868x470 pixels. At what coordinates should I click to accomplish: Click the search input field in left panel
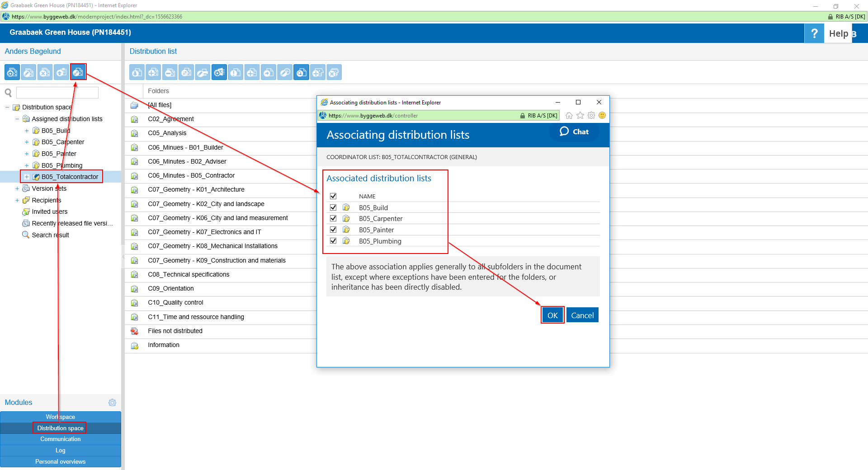(57, 93)
